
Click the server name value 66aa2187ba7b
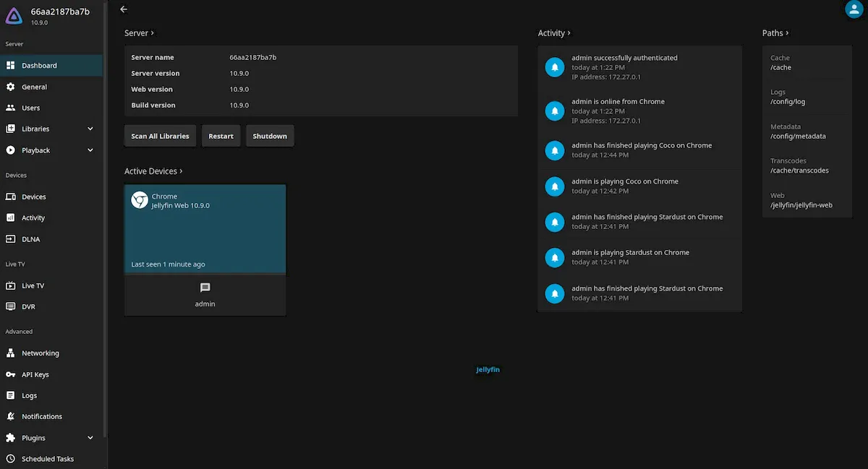coord(253,57)
